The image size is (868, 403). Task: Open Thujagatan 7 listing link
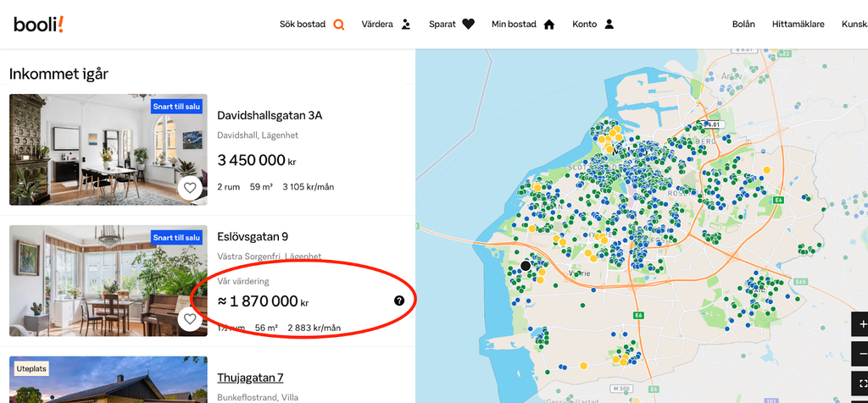pyautogui.click(x=250, y=378)
